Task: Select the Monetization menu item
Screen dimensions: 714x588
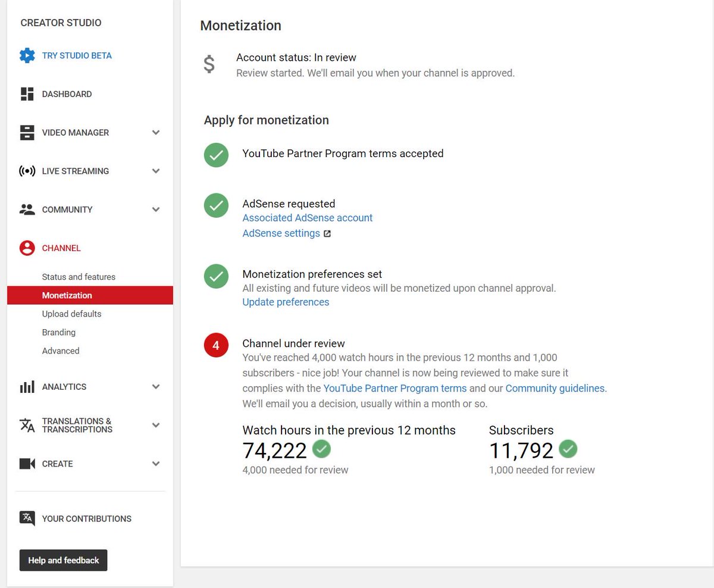Action: point(90,295)
